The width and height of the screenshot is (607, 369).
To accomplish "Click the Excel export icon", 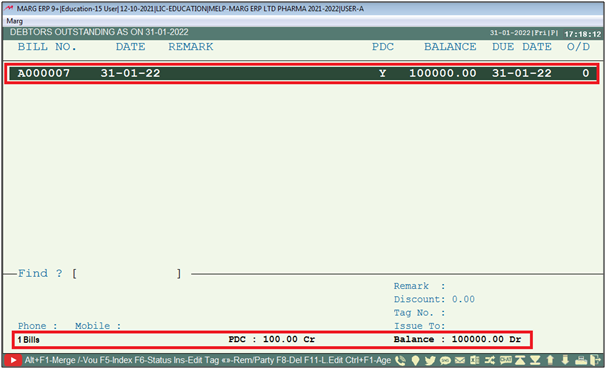I will pyautogui.click(x=475, y=360).
